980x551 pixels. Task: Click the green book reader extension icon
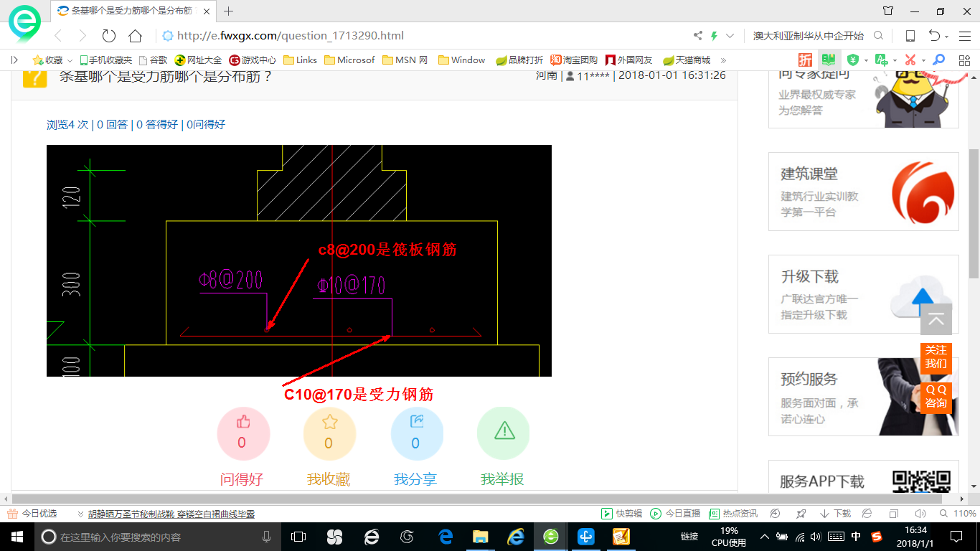[x=829, y=60]
